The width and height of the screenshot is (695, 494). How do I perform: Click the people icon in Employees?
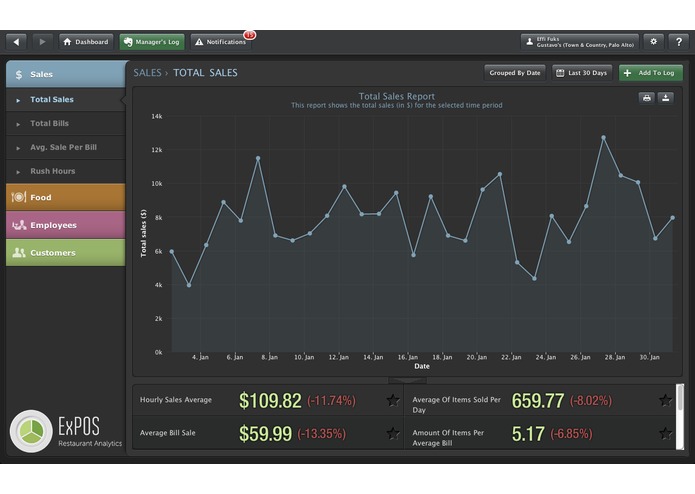point(19,225)
